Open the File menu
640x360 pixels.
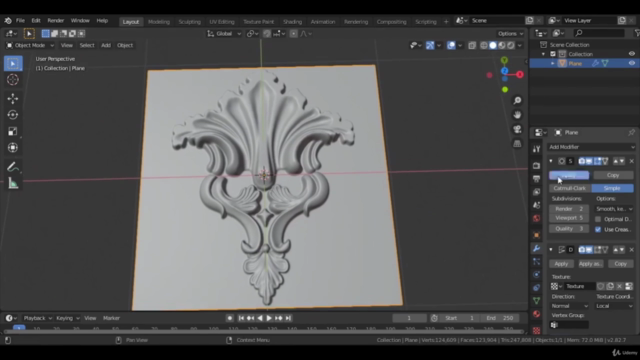(20, 20)
